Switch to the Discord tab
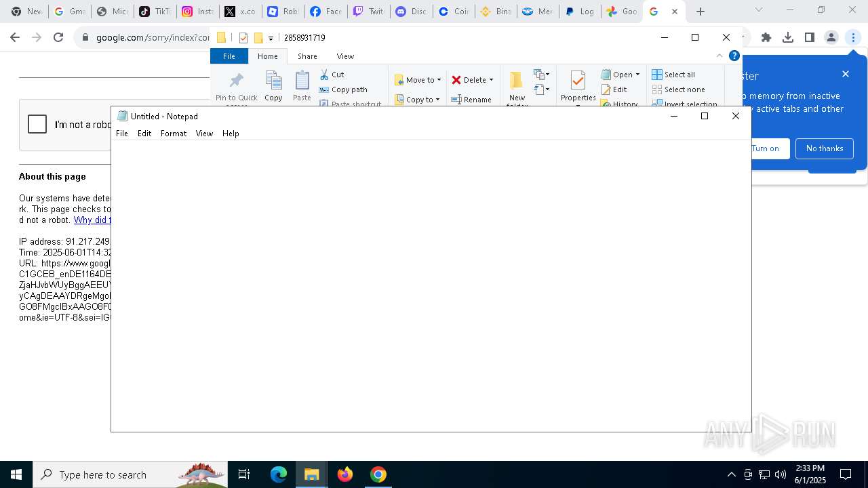Viewport: 868px width, 488px height. 411,12
